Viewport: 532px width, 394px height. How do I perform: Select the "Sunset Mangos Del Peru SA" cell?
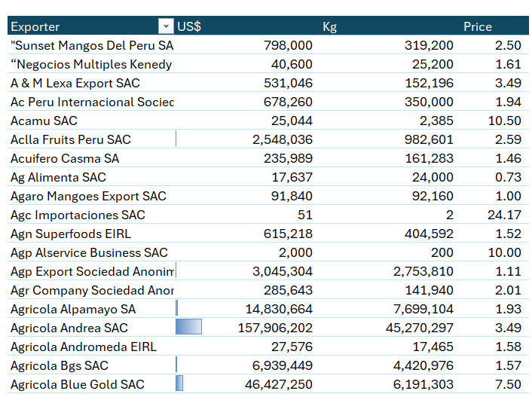tap(91, 45)
